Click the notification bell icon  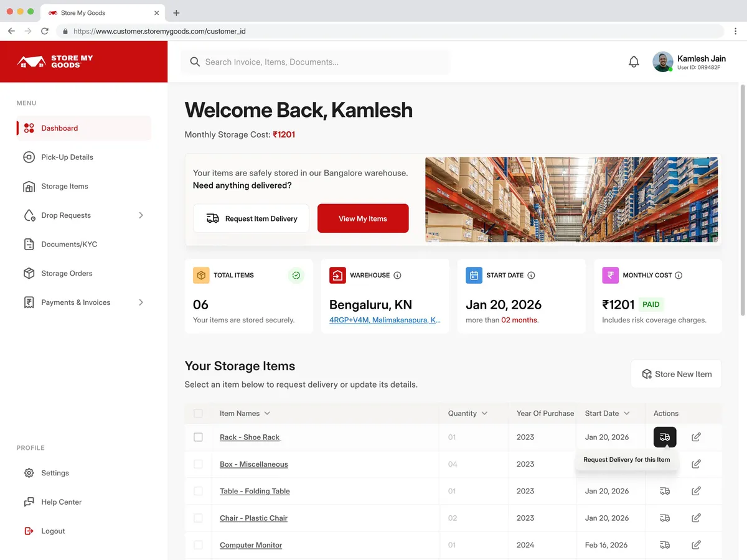tap(634, 62)
